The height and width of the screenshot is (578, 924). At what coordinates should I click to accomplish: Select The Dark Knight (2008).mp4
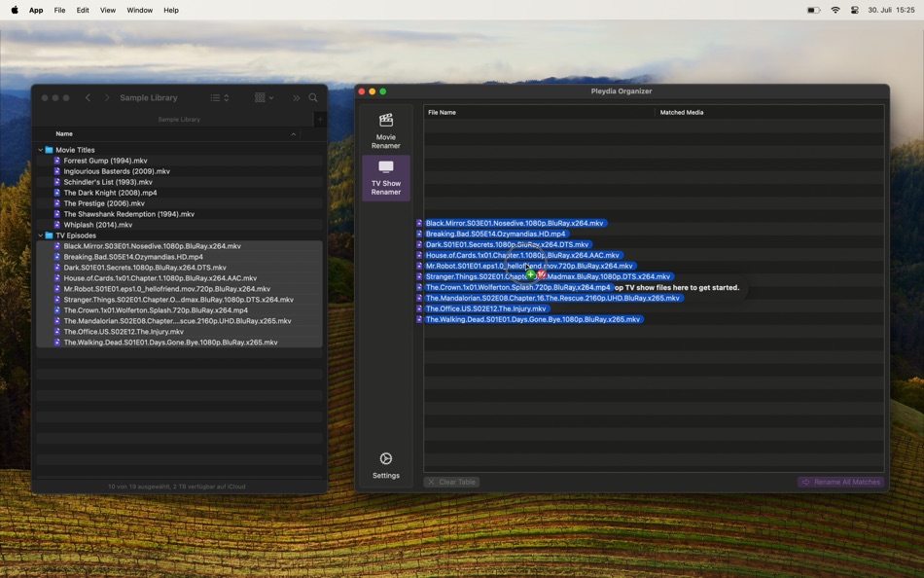(179, 193)
